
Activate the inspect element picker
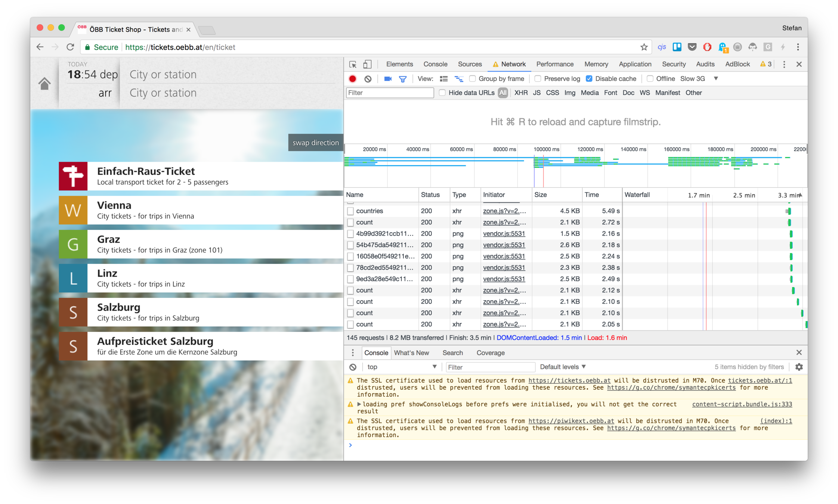click(x=353, y=64)
